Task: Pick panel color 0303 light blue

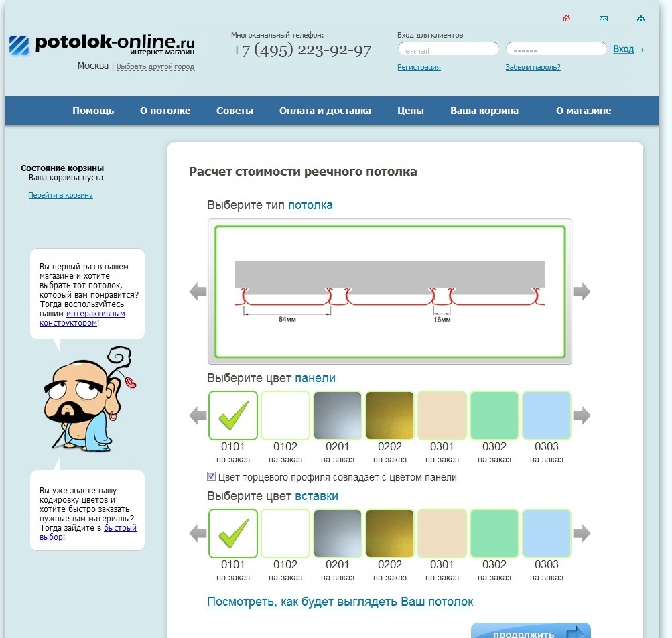Action: point(547,415)
